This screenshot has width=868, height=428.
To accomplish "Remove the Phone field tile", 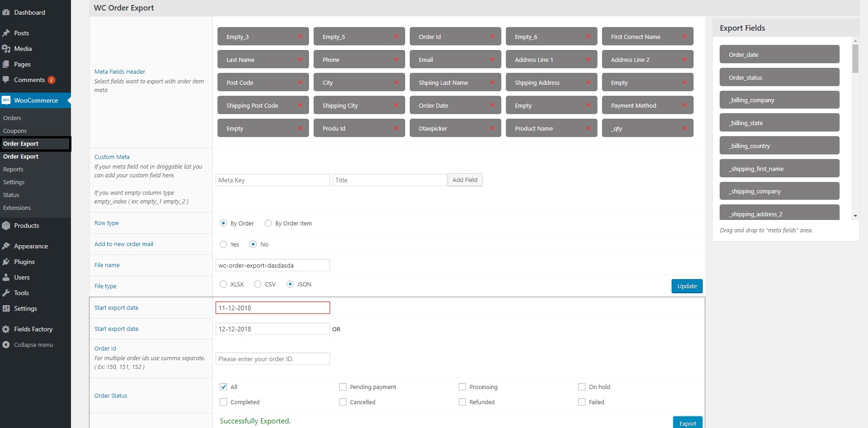I will [396, 60].
